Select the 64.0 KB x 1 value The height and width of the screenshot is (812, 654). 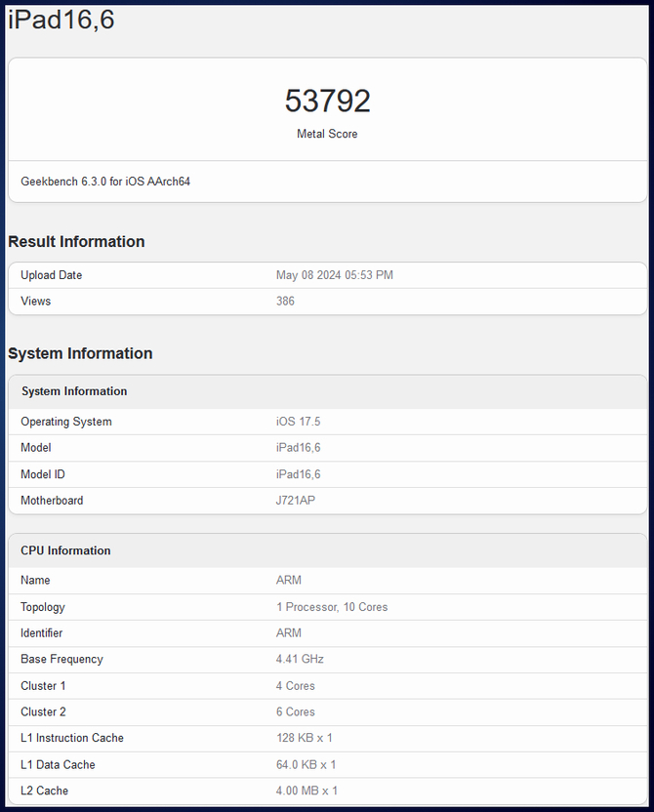click(x=307, y=764)
